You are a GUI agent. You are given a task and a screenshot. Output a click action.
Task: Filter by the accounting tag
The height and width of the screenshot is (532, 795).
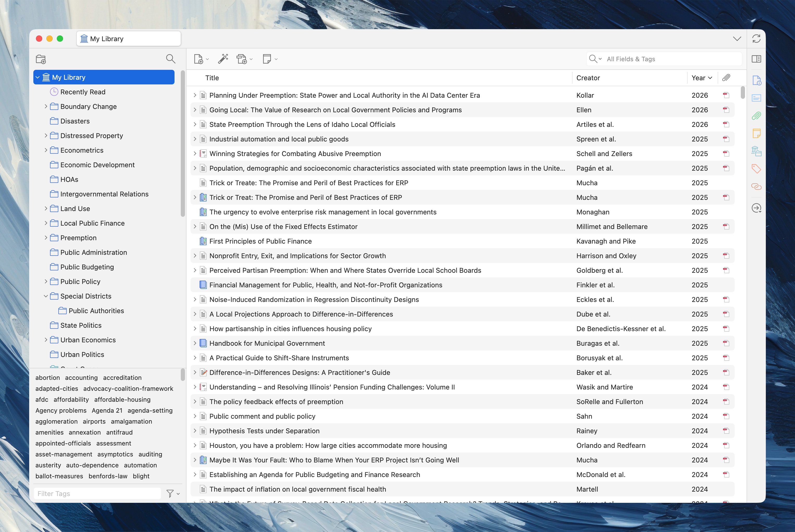pyautogui.click(x=81, y=378)
